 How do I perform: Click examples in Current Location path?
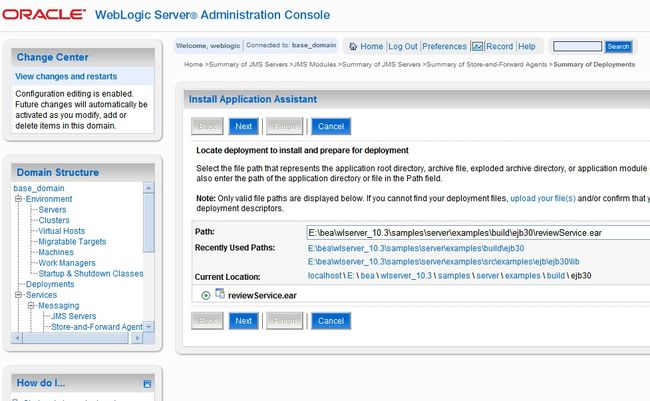[x=522, y=276]
